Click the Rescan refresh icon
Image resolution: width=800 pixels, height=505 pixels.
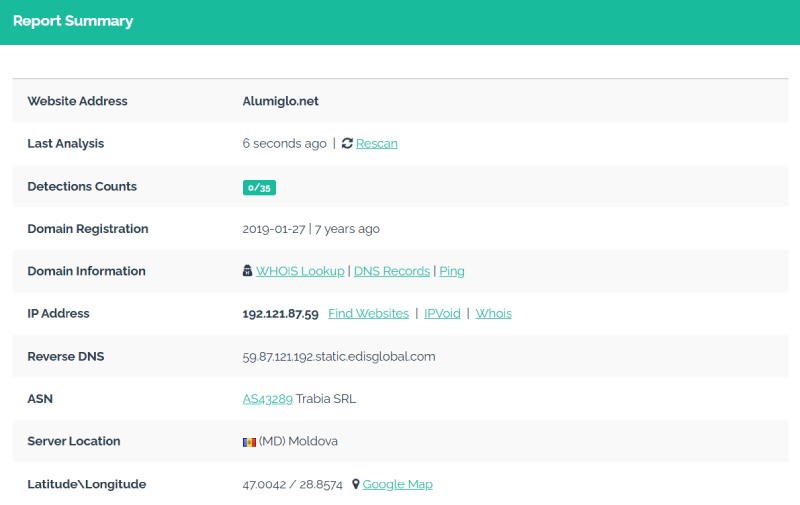click(347, 143)
